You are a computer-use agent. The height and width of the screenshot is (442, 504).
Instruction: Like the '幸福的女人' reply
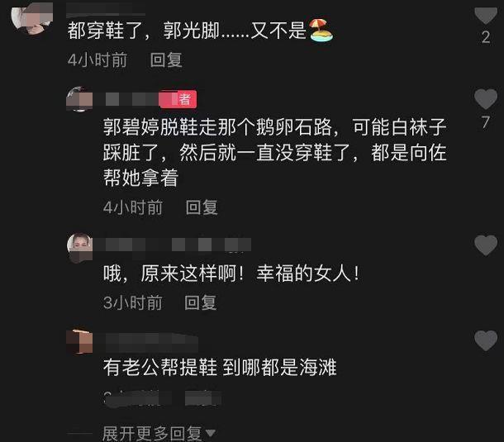(486, 245)
